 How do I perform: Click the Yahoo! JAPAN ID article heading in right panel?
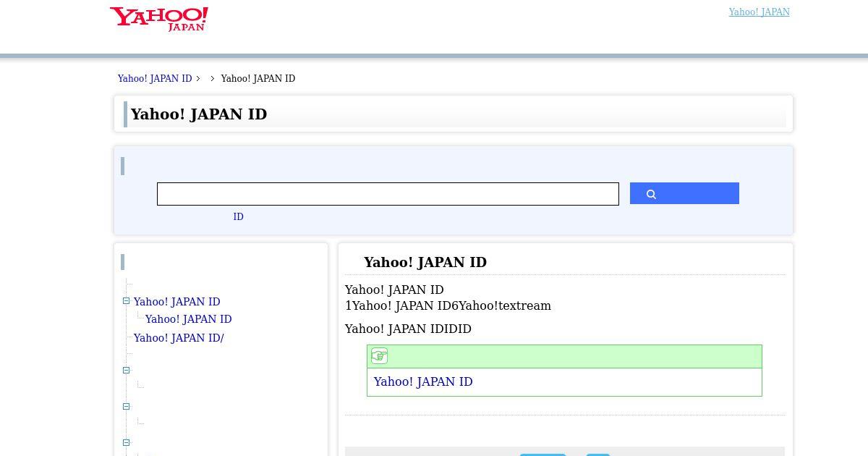tap(425, 263)
